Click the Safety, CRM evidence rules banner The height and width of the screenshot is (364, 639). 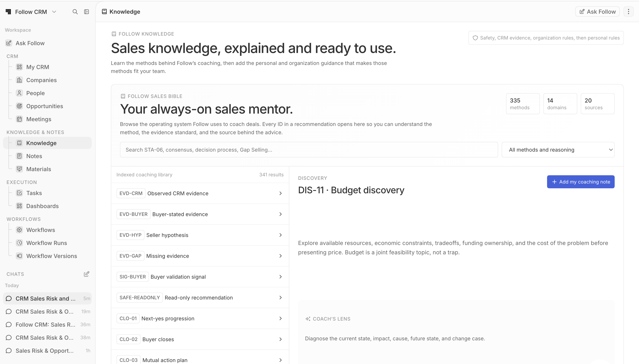coord(546,38)
